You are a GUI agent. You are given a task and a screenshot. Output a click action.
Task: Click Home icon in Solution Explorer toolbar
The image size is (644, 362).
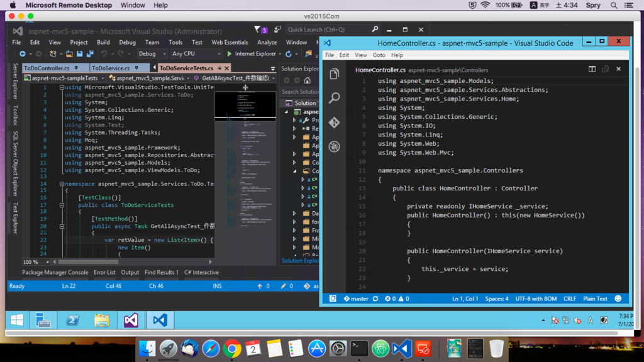tap(307, 80)
